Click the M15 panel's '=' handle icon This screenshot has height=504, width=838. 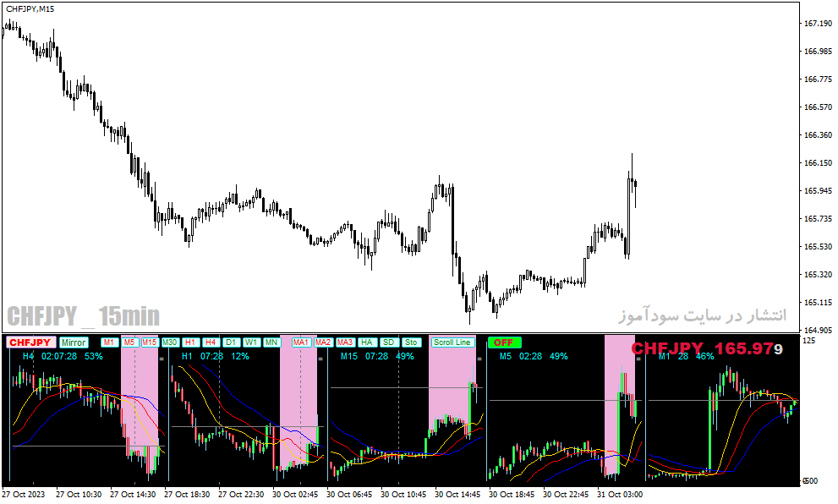[479, 359]
